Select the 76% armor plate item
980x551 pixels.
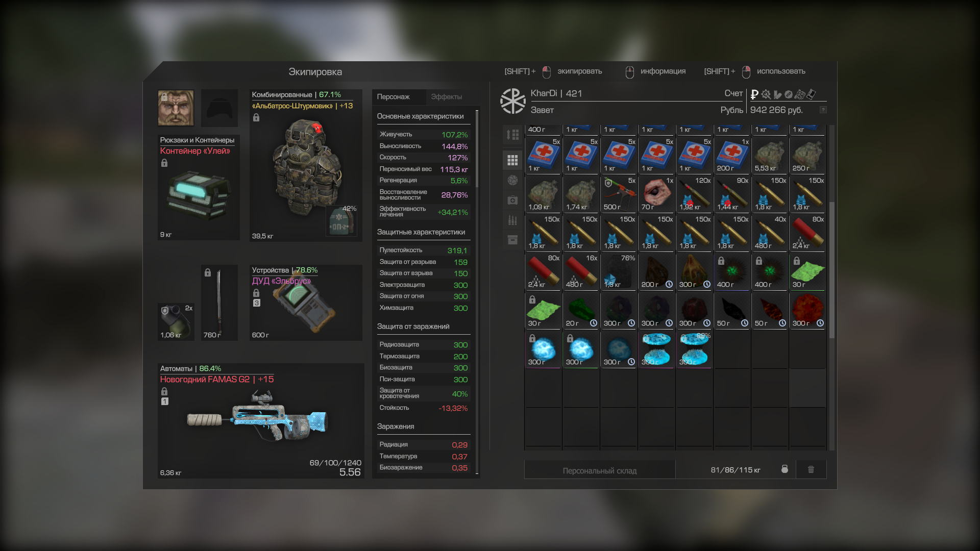tap(619, 272)
